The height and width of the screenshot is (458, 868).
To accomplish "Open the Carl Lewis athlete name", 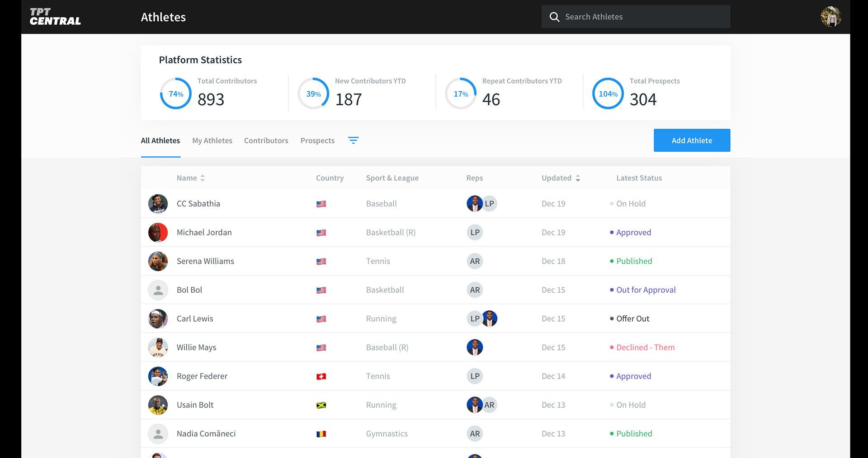I will point(195,319).
